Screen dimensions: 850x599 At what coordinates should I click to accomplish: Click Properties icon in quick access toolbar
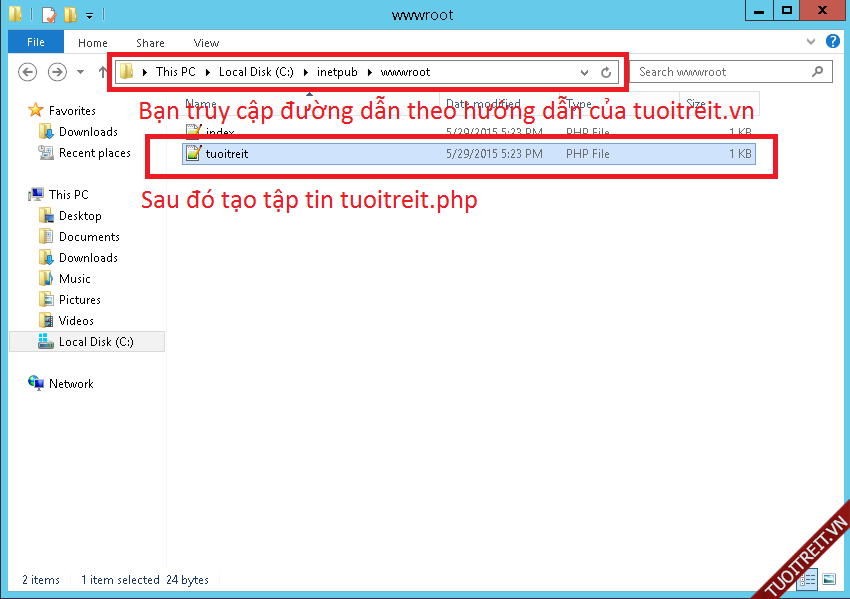click(x=48, y=15)
